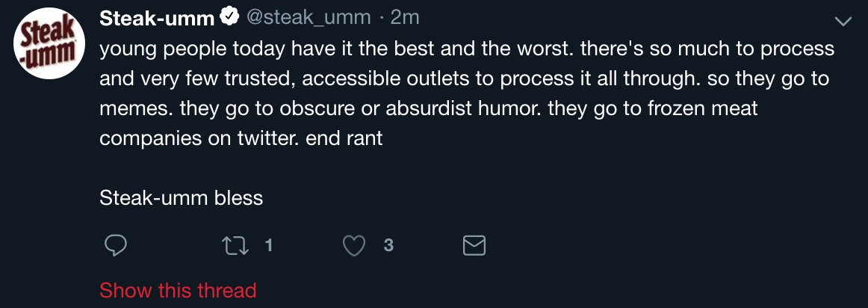Send tweet via the envelope message icon
868x308 pixels.
475,245
